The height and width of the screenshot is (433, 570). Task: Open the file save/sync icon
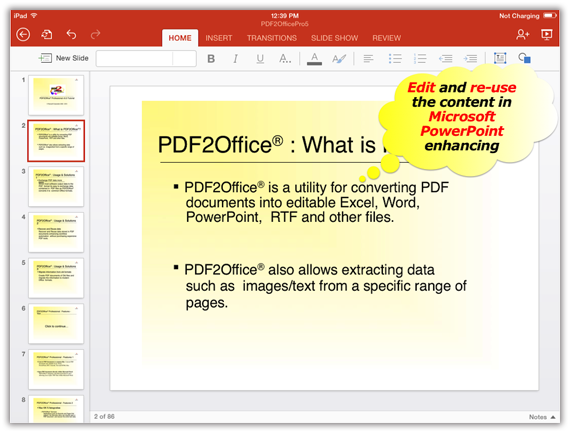tap(47, 35)
